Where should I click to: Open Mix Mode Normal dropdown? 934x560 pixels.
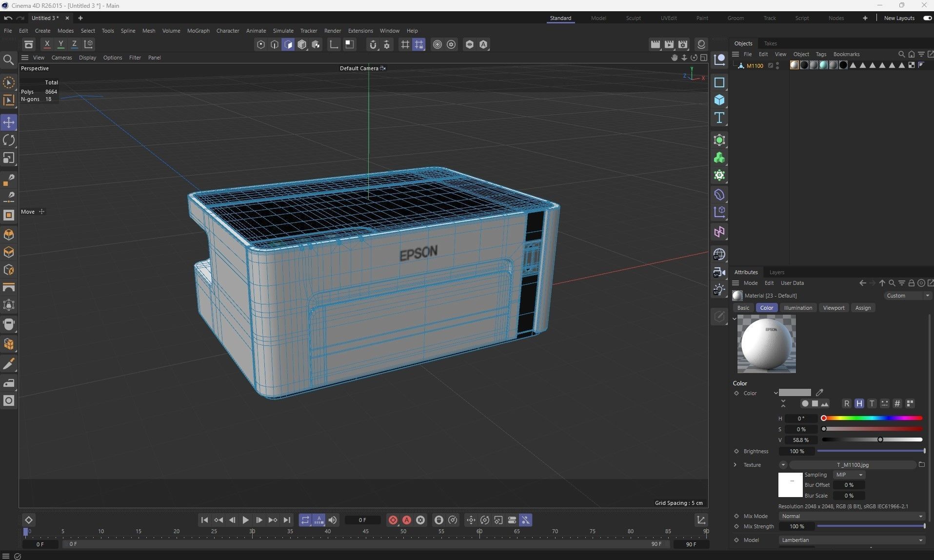(x=852, y=516)
